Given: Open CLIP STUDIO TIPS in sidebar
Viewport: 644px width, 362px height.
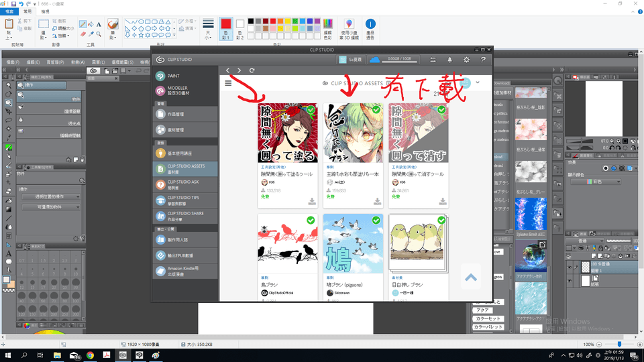Looking at the screenshot, I should click(x=185, y=200).
